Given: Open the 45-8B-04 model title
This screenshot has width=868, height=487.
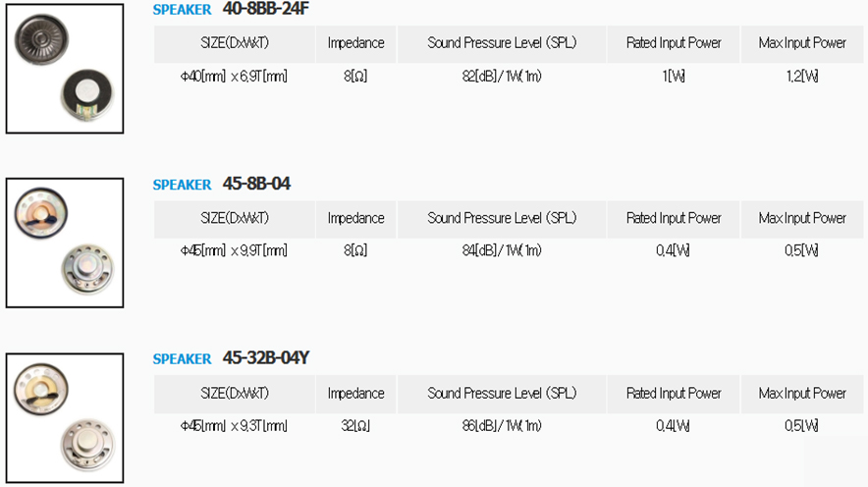Looking at the screenshot, I should pos(256,184).
